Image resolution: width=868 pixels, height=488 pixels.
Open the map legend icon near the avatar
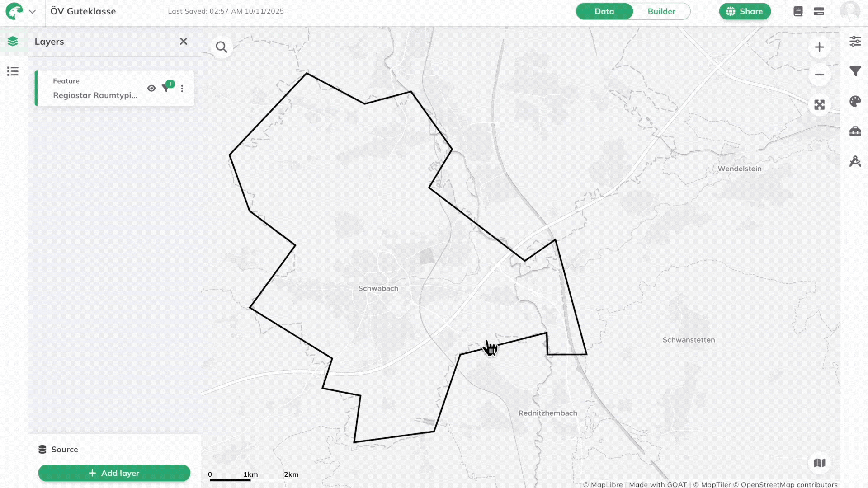(x=819, y=11)
